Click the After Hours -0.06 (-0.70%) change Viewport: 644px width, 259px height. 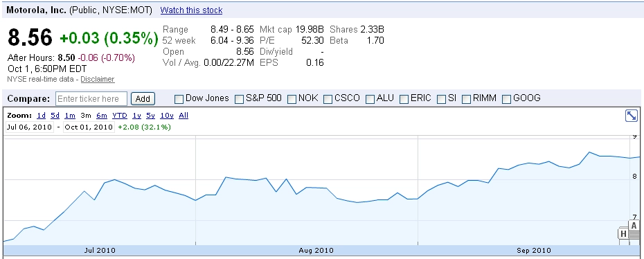pyautogui.click(x=106, y=58)
